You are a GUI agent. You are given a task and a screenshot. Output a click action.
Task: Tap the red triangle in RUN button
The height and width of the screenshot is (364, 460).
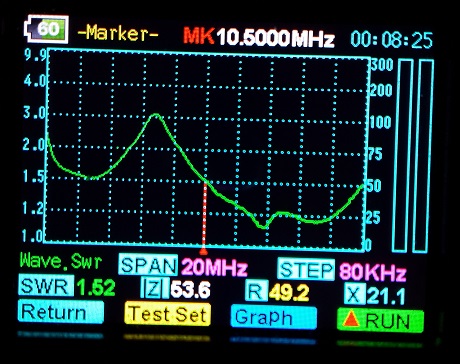click(x=351, y=318)
